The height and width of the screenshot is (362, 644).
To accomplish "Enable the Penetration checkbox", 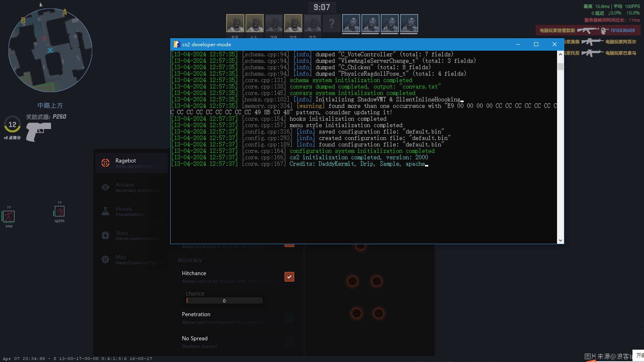I will [289, 318].
